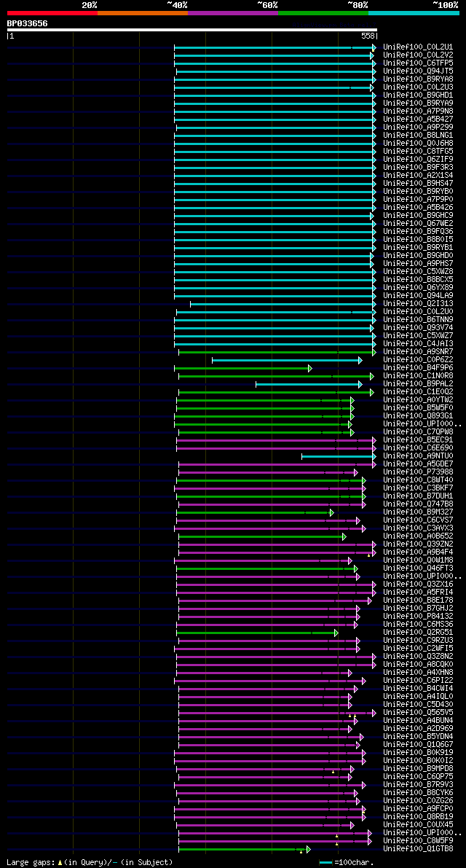The height and width of the screenshot is (868, 466).
Task: Select label UniRef100_Q6ZIF9
Action: point(418,160)
